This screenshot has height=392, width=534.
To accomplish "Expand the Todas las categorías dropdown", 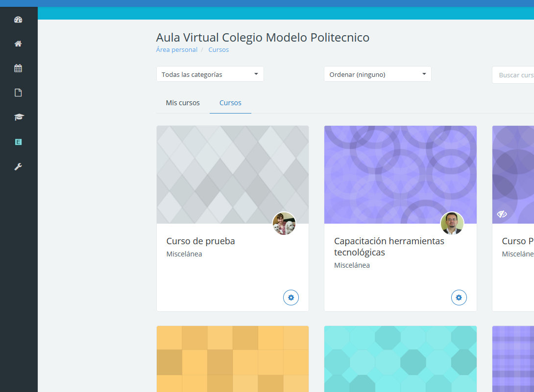I will (x=210, y=74).
